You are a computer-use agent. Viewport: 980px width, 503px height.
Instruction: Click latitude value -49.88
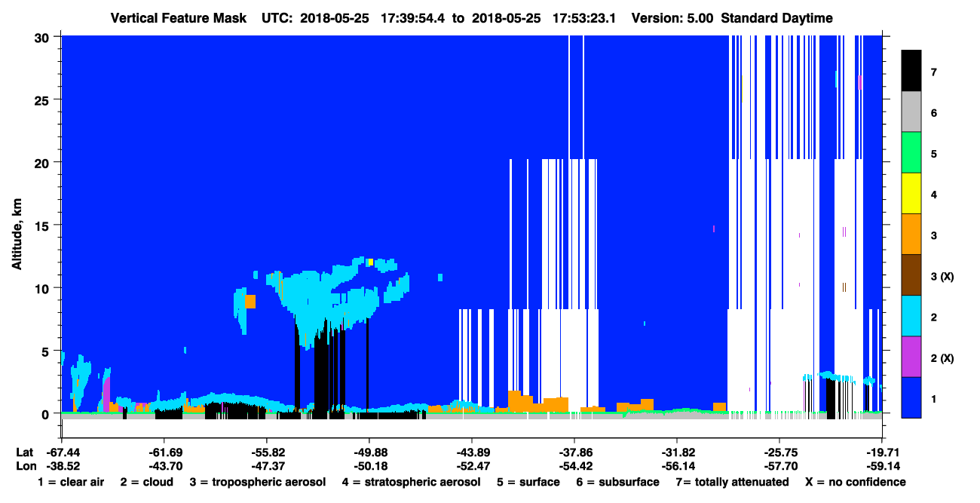coord(369,452)
